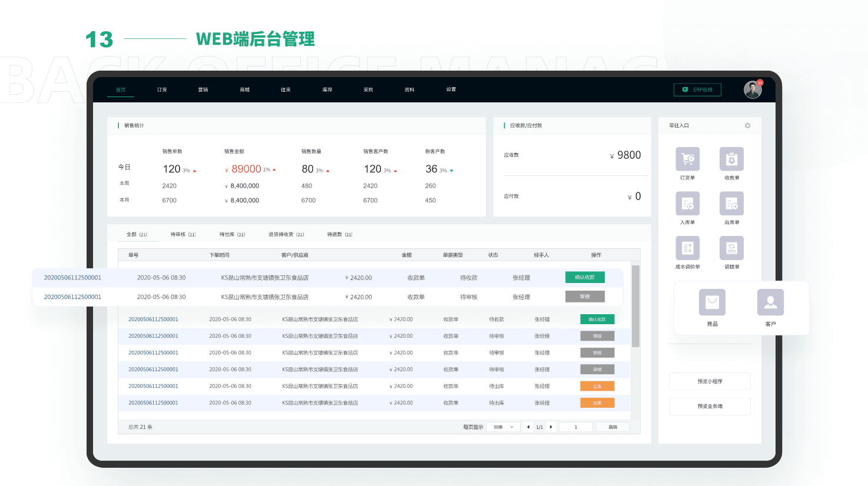The width and height of the screenshot is (868, 486).
Task: Click the 销售统计 panel title
Action: point(134,125)
